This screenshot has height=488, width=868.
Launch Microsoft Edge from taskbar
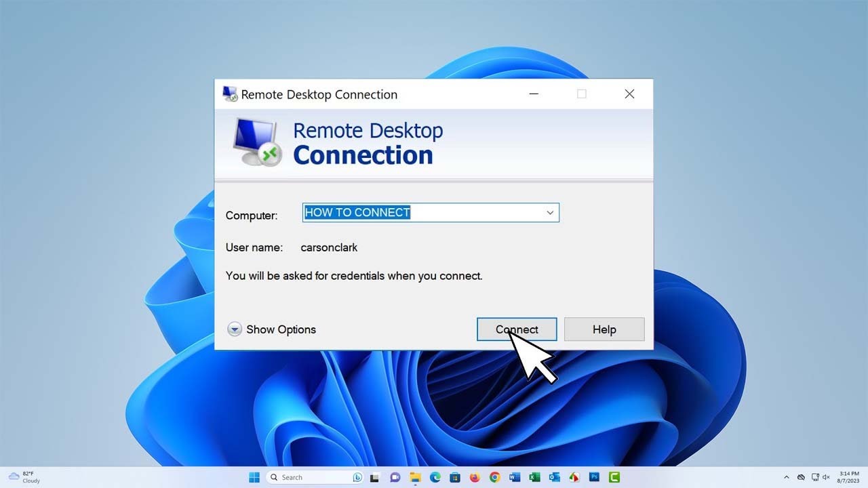435,477
